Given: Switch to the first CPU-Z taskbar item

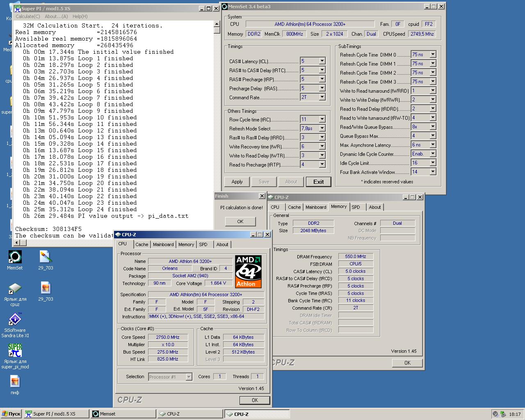Looking at the screenshot, I should [x=190, y=414].
